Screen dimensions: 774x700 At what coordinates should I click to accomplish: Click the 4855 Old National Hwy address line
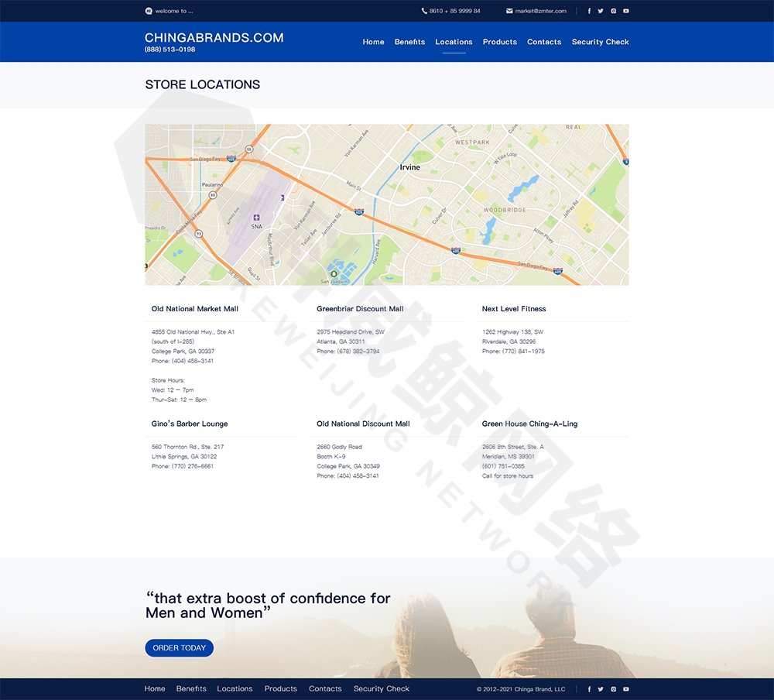pos(193,332)
